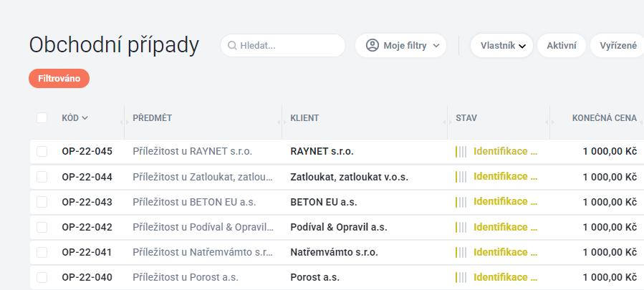This screenshot has width=644, height=290.
Task: Focus the Hledat search field
Action: pyautogui.click(x=283, y=46)
